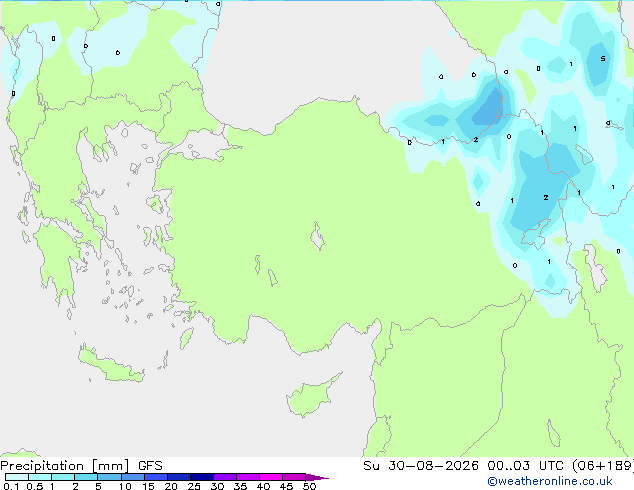The width and height of the screenshot is (634, 490).
Task: Click the 45–50 mm legend swatch
Action: [x=294, y=477]
